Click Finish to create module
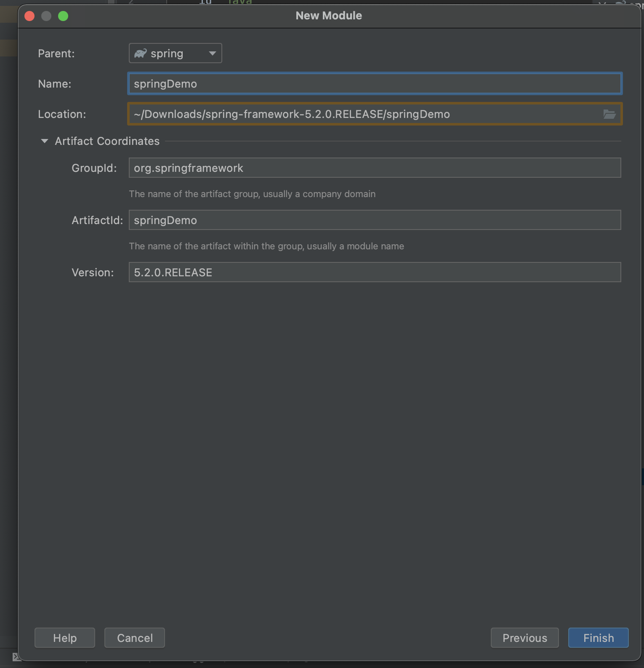 pyautogui.click(x=599, y=638)
